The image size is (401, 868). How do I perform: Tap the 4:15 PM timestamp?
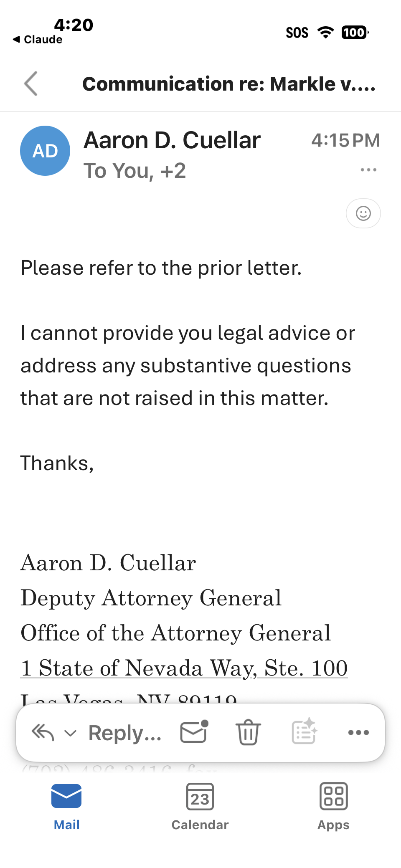(345, 140)
